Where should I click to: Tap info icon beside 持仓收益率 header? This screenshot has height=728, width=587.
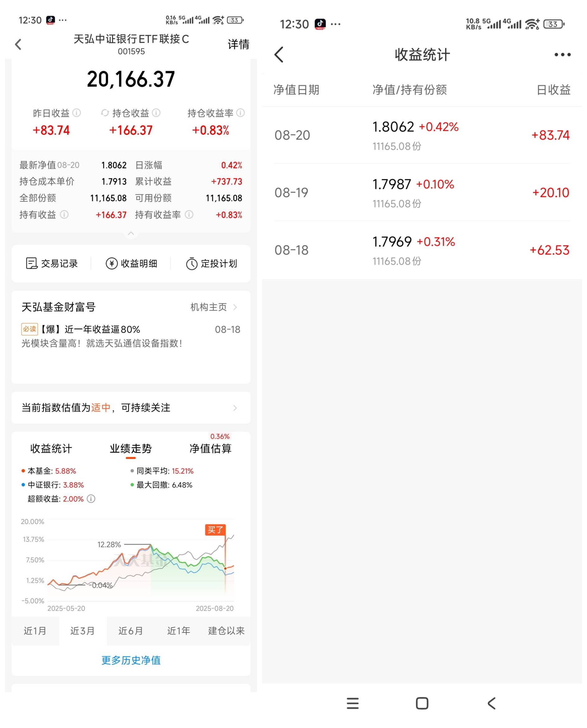[x=240, y=113]
